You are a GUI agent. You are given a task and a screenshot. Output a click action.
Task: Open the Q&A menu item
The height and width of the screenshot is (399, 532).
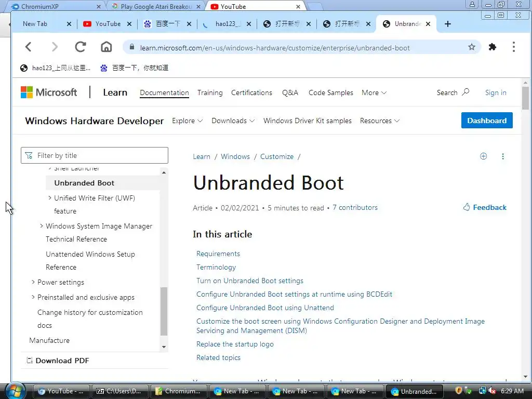[x=290, y=92]
